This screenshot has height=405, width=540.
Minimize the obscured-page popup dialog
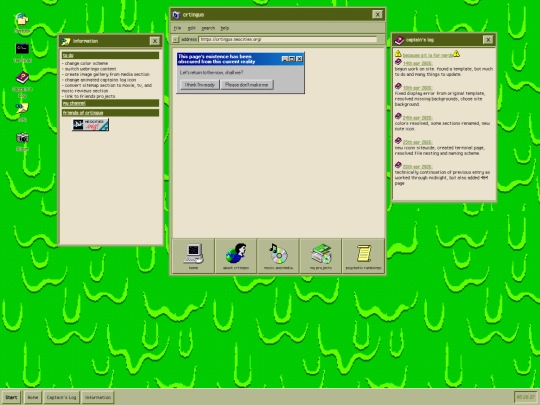(285, 59)
